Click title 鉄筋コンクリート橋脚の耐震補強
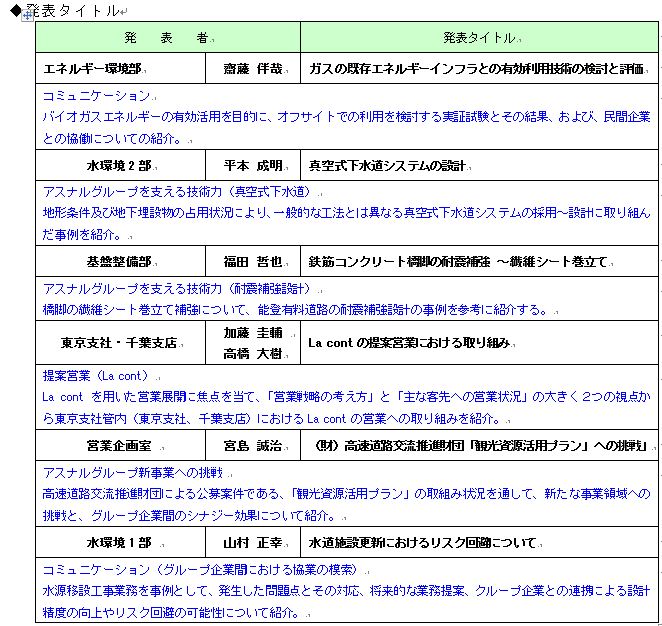Viewport: 662px width, 626px height. 458,262
